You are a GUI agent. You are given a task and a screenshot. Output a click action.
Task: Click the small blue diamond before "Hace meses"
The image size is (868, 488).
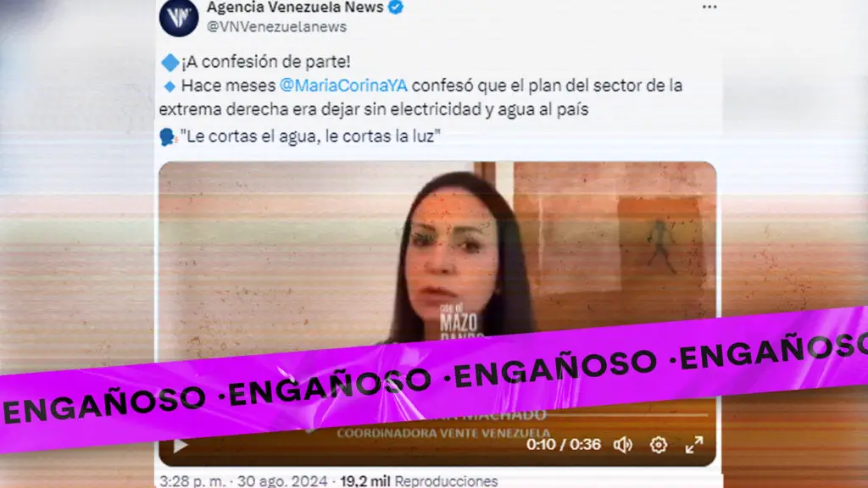click(x=170, y=86)
